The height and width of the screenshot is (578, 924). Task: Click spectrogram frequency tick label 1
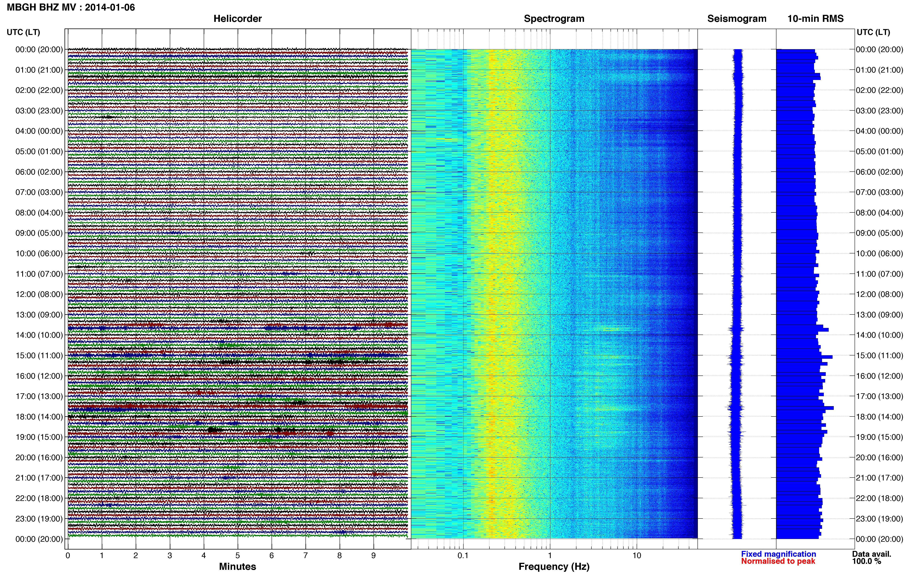(x=550, y=556)
